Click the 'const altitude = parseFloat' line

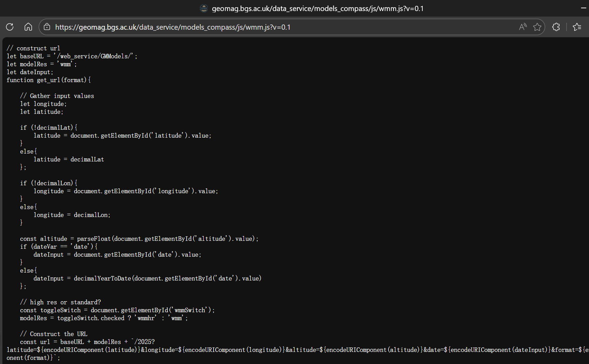pyautogui.click(x=139, y=239)
